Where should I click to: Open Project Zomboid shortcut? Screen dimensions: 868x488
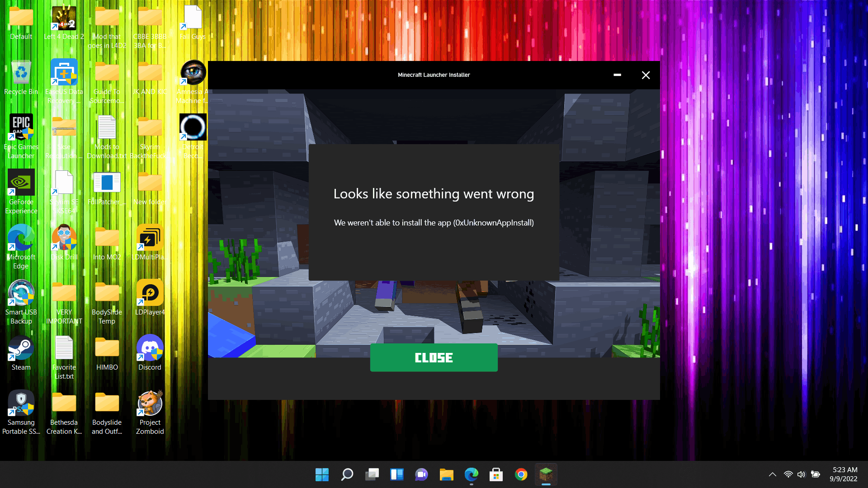click(150, 404)
